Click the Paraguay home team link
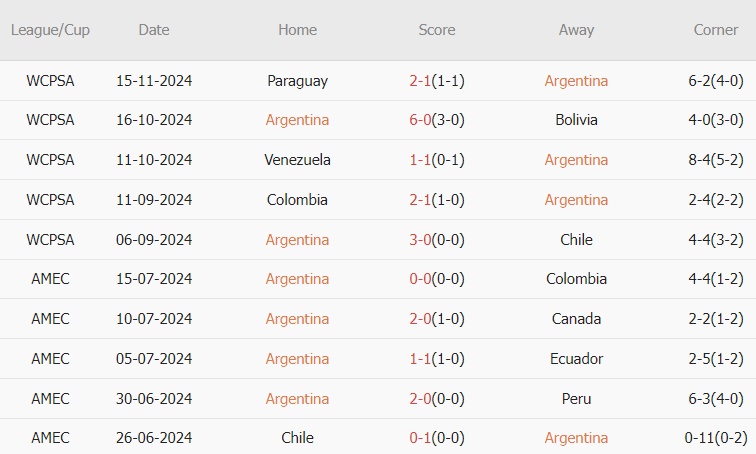This screenshot has height=454, width=756. [297, 81]
